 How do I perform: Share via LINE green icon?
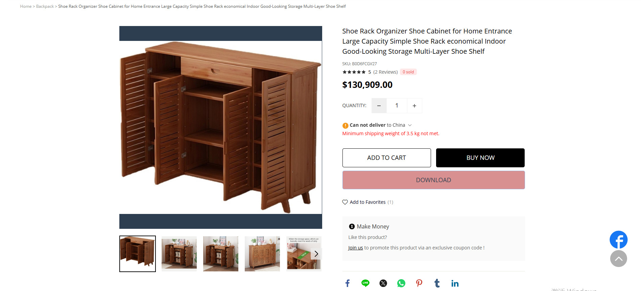365,283
